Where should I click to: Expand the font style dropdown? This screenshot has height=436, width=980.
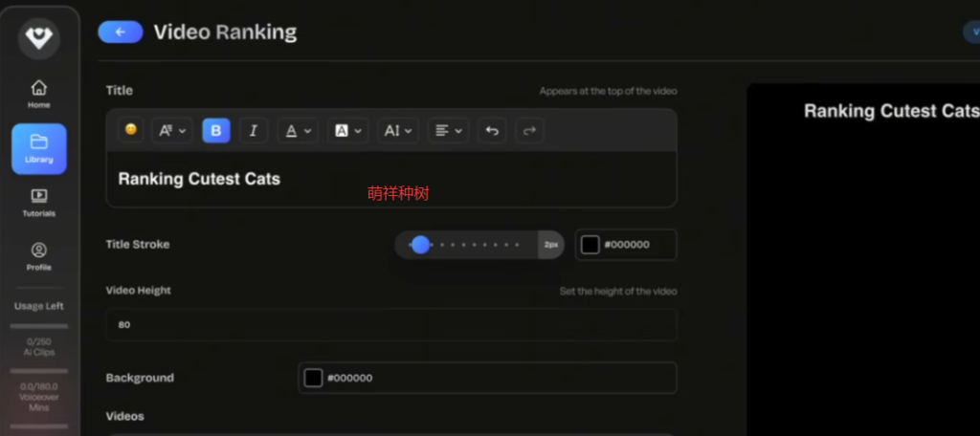pyautogui.click(x=172, y=130)
